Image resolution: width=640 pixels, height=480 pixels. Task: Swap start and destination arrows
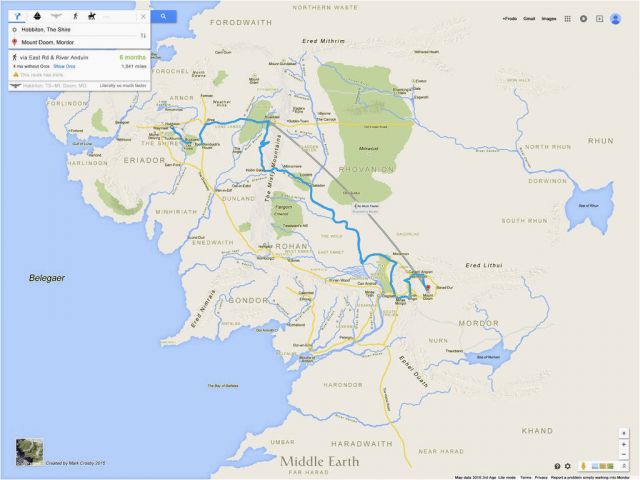tap(143, 36)
